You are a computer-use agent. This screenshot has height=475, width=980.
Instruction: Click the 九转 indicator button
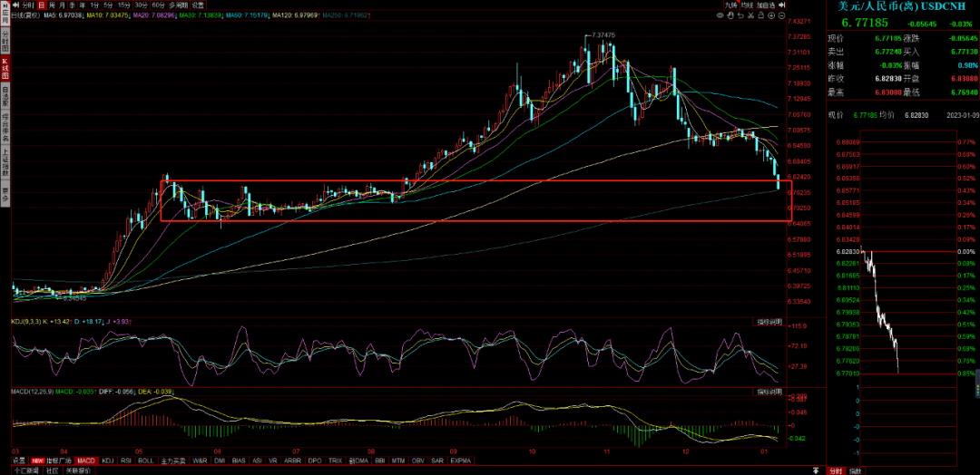731,5
